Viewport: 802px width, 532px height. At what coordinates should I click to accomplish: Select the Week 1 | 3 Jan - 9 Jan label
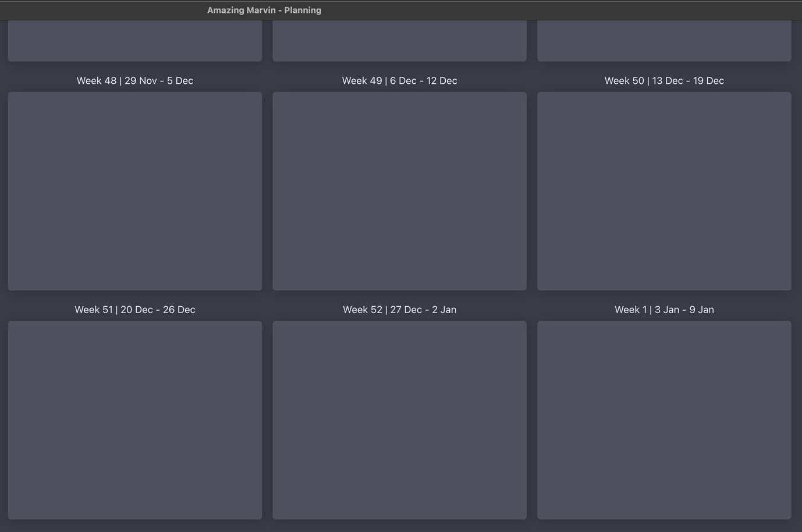664,310
